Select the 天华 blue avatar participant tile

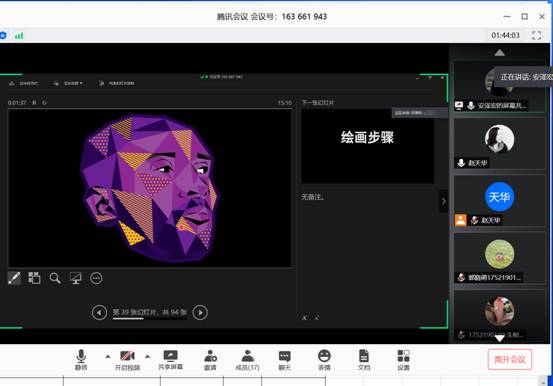(x=499, y=200)
